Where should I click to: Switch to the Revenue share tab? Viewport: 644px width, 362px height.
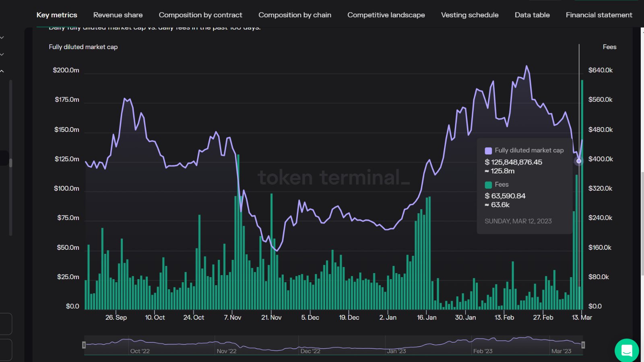click(x=118, y=15)
